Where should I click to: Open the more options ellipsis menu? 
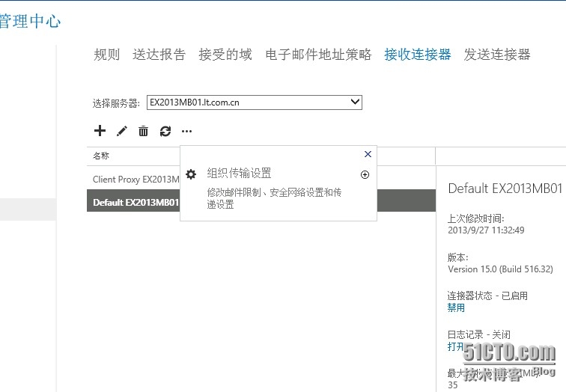click(x=186, y=131)
